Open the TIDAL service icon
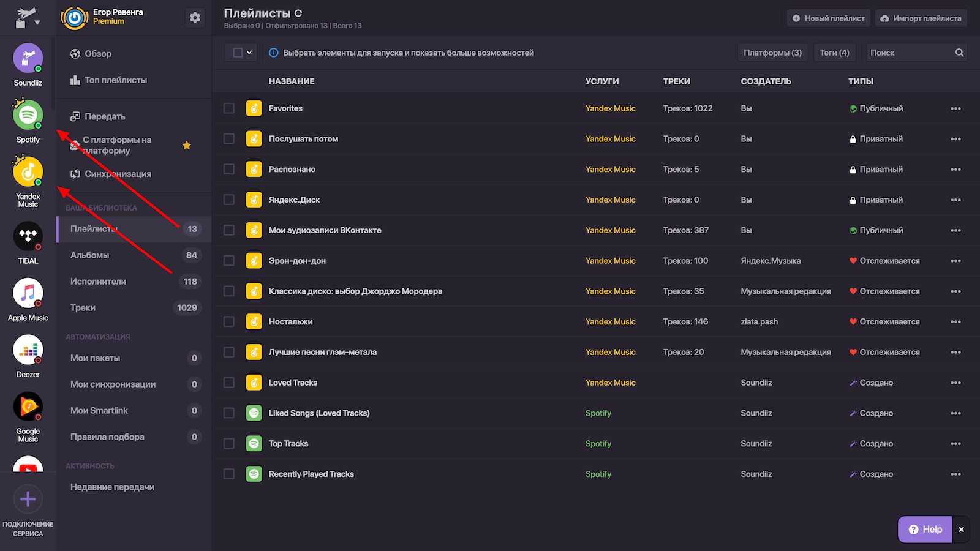 click(x=28, y=236)
